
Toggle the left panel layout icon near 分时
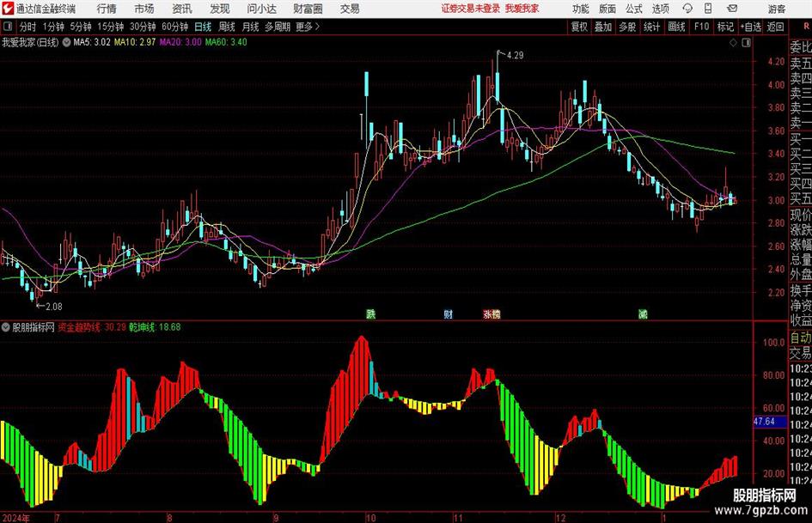point(8,27)
